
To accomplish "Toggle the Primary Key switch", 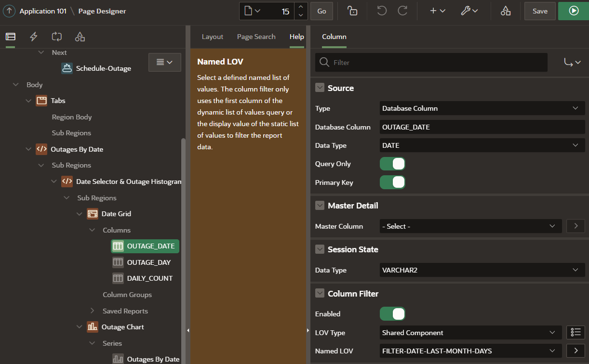I will [x=392, y=182].
